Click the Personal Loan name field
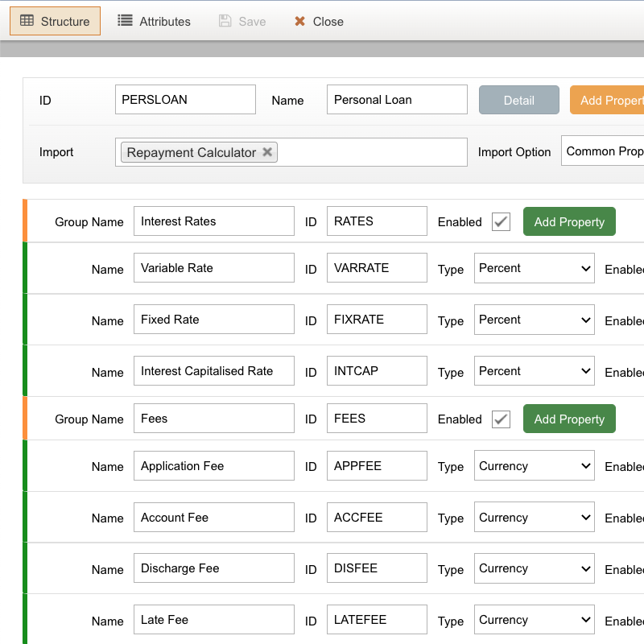644x644 pixels. coord(397,99)
